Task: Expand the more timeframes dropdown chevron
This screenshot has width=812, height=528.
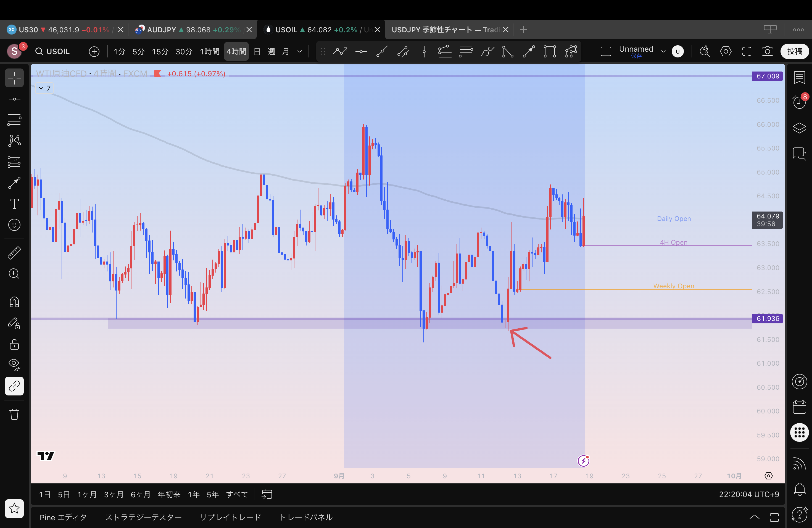Action: point(300,52)
